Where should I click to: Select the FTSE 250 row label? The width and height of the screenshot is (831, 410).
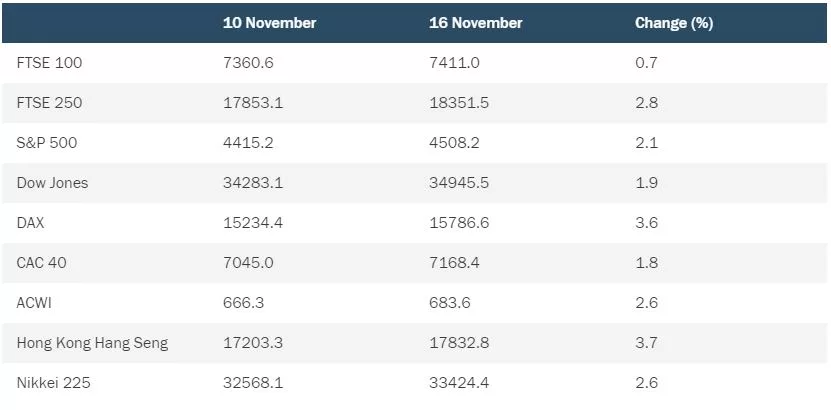[49, 103]
